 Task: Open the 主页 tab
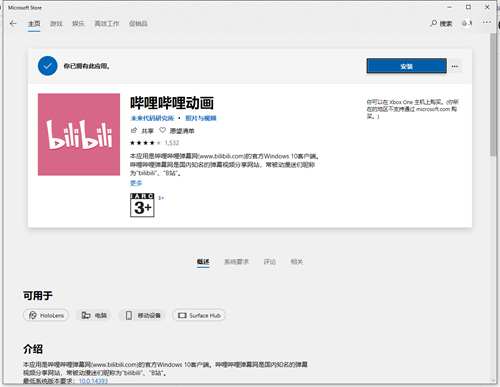tap(34, 23)
